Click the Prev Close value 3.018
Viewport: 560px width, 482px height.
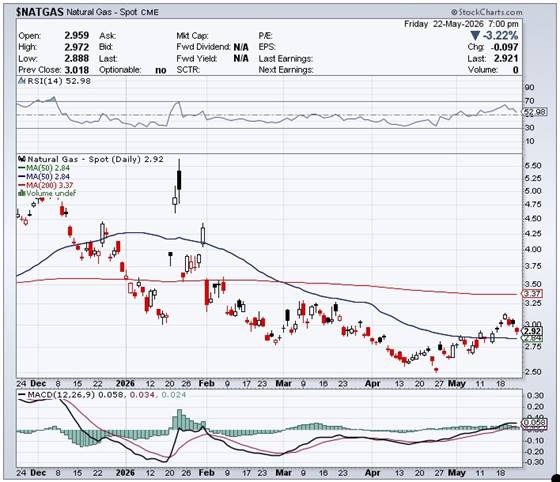(x=76, y=70)
